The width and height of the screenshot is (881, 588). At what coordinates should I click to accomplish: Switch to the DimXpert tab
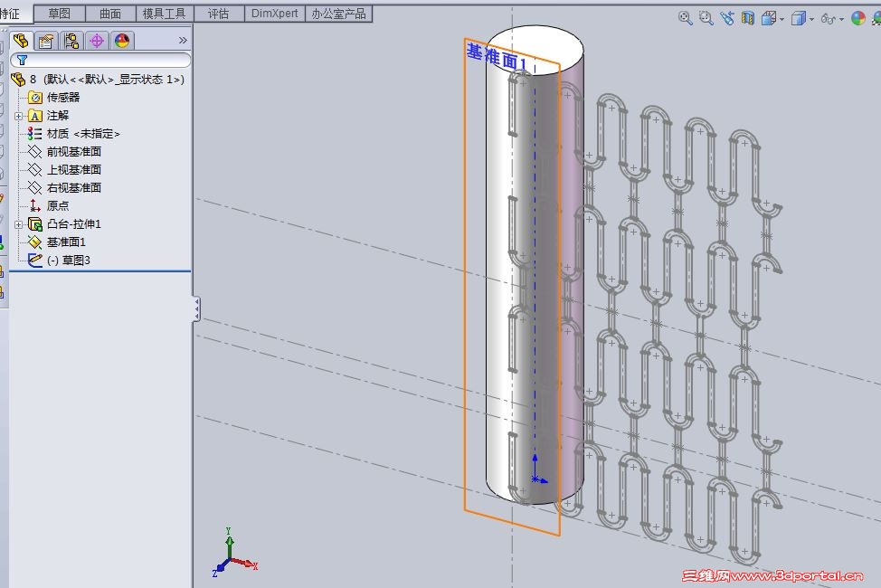[275, 14]
